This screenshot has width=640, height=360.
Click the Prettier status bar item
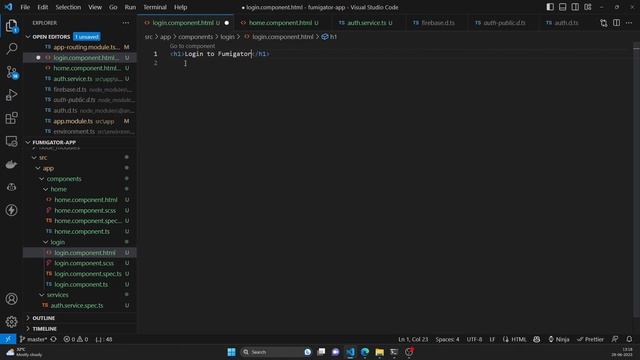tap(590, 339)
